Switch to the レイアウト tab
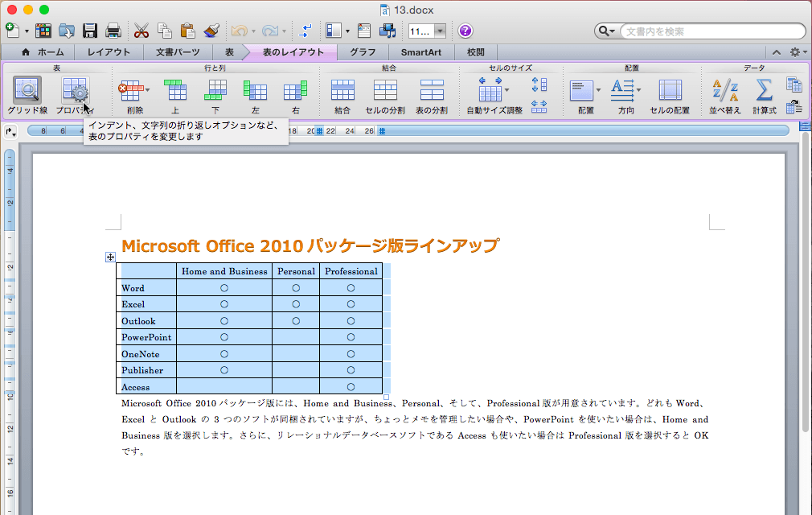The image size is (812, 515). pos(109,52)
